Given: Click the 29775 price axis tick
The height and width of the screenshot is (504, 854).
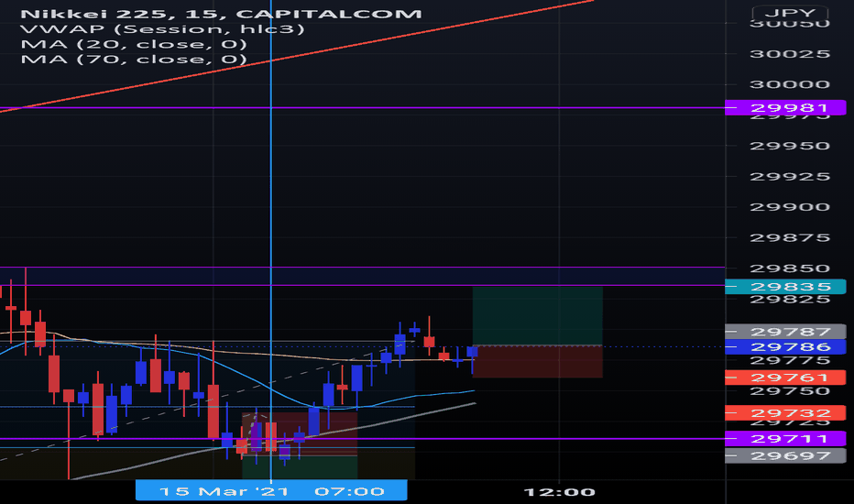Looking at the screenshot, I should click(x=790, y=361).
